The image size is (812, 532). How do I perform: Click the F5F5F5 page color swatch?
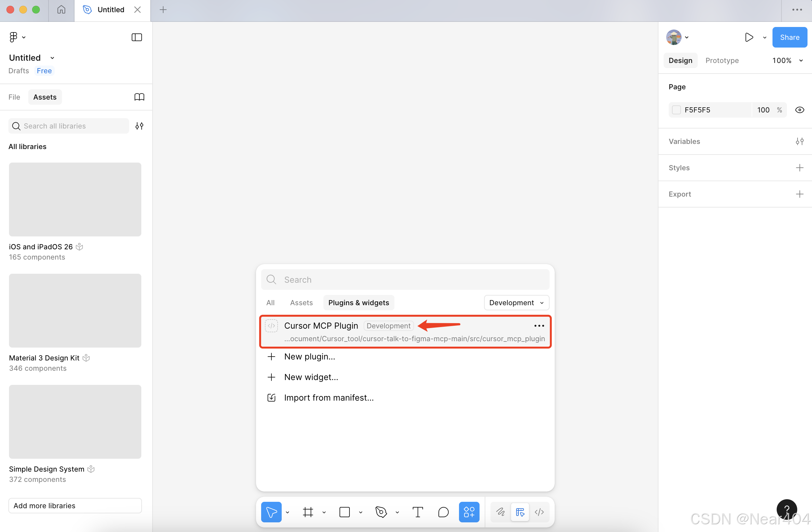676,110
